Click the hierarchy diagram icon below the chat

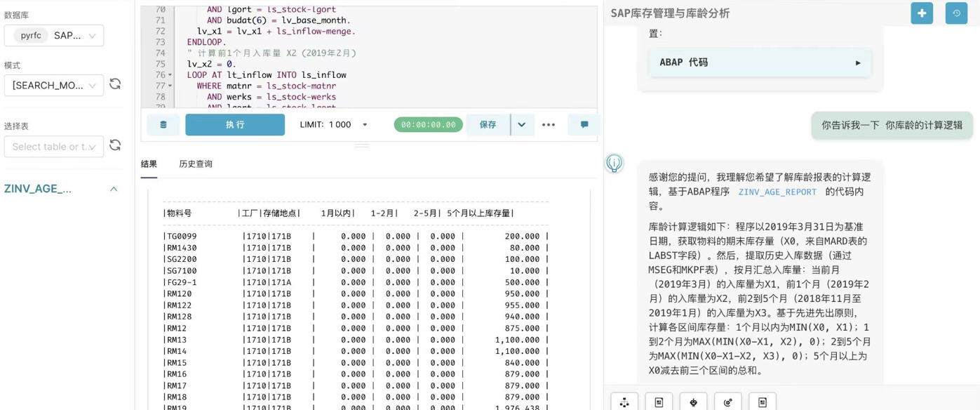[624, 402]
